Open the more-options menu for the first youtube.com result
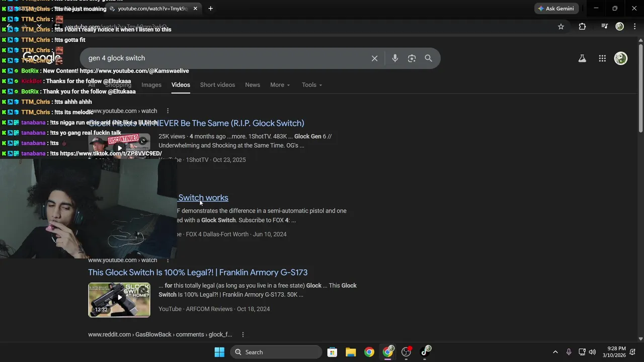 coord(168,111)
